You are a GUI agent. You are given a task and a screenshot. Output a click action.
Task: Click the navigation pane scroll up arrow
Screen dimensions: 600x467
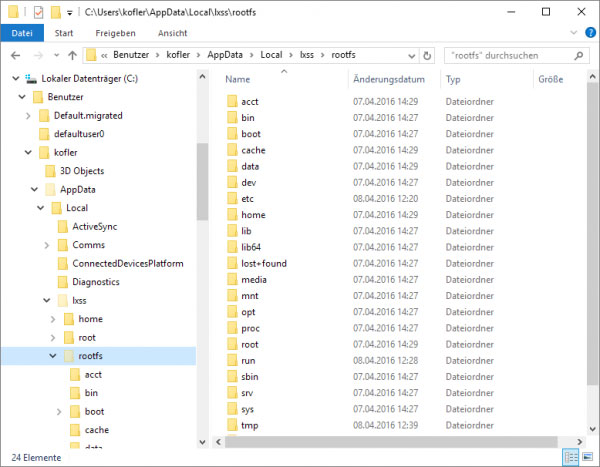click(x=202, y=77)
